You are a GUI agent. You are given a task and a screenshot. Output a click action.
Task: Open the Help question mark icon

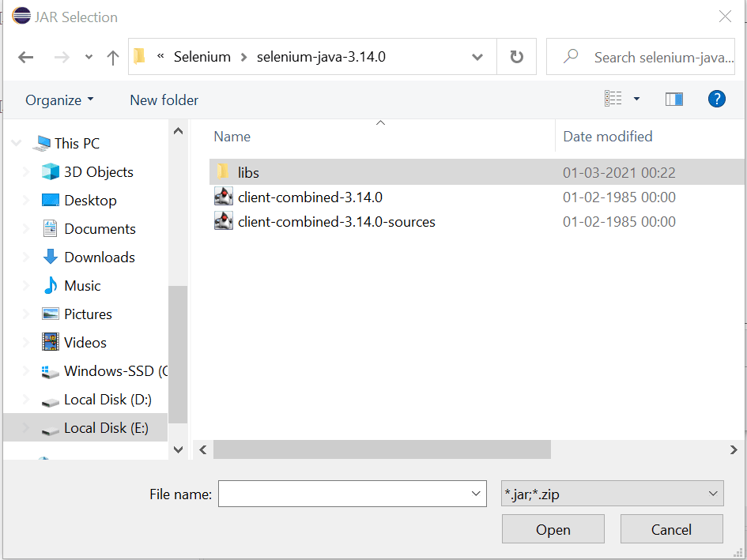[716, 100]
